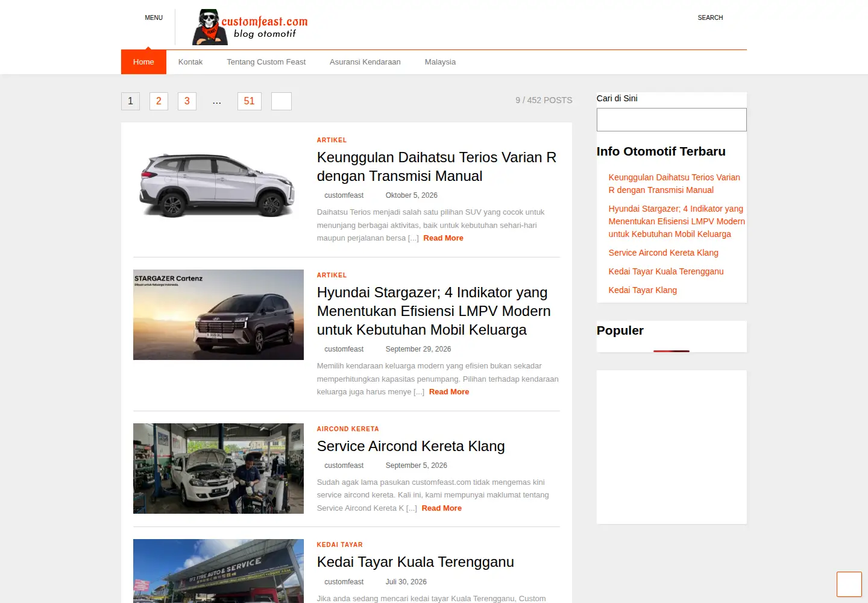
Task: Open the AIRCOND KERETA category label
Action: point(348,429)
